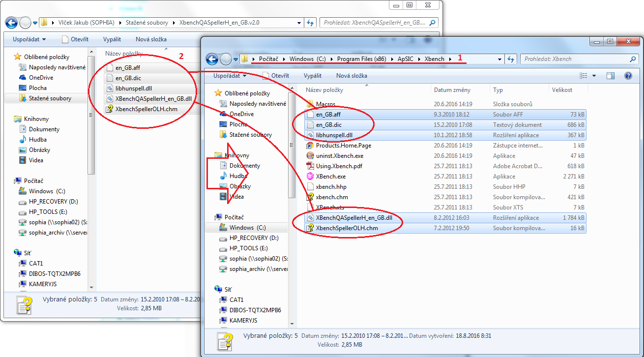Create Nová složka in the Xbench window
The width and height of the screenshot is (644, 357).
[x=351, y=76]
